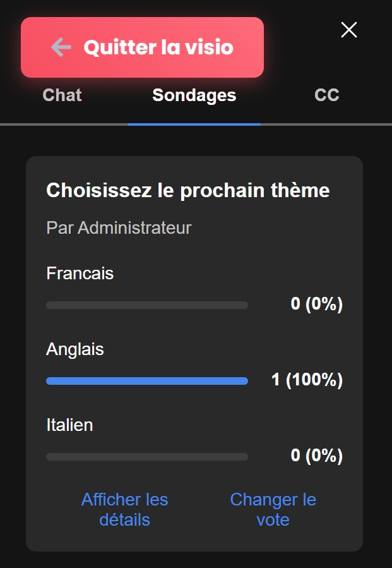This screenshot has width=392, height=568.
Task: Choose the Anglais poll option label
Action: tap(75, 349)
